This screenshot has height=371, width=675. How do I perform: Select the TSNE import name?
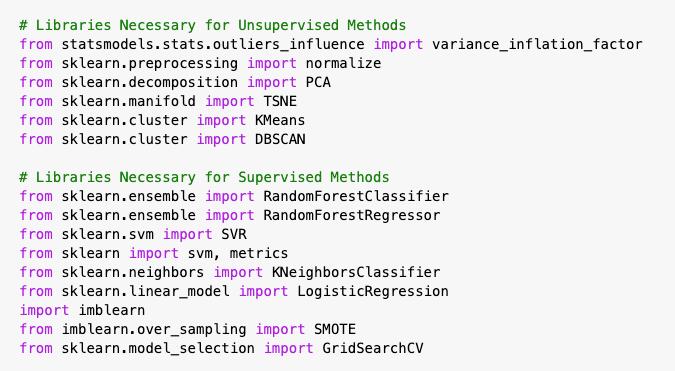[280, 101]
